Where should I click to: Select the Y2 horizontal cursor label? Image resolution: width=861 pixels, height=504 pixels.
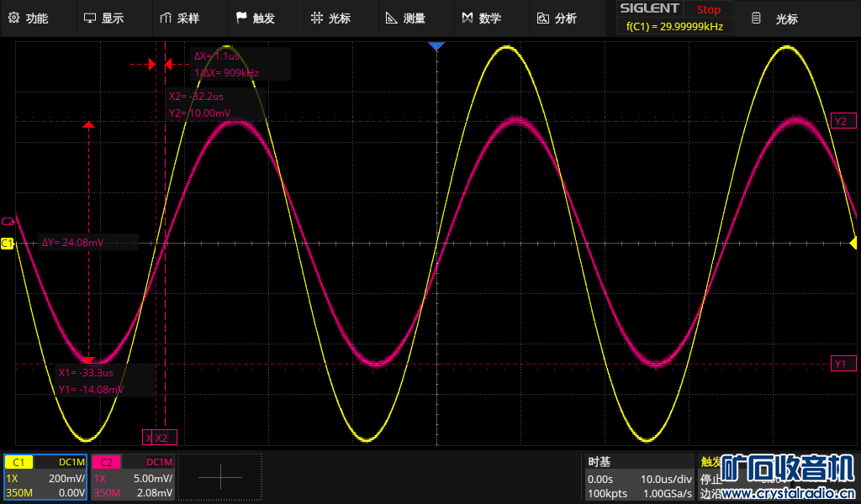pyautogui.click(x=843, y=121)
